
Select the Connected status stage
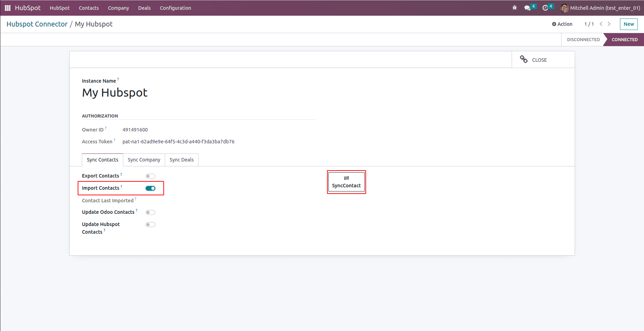pos(624,39)
